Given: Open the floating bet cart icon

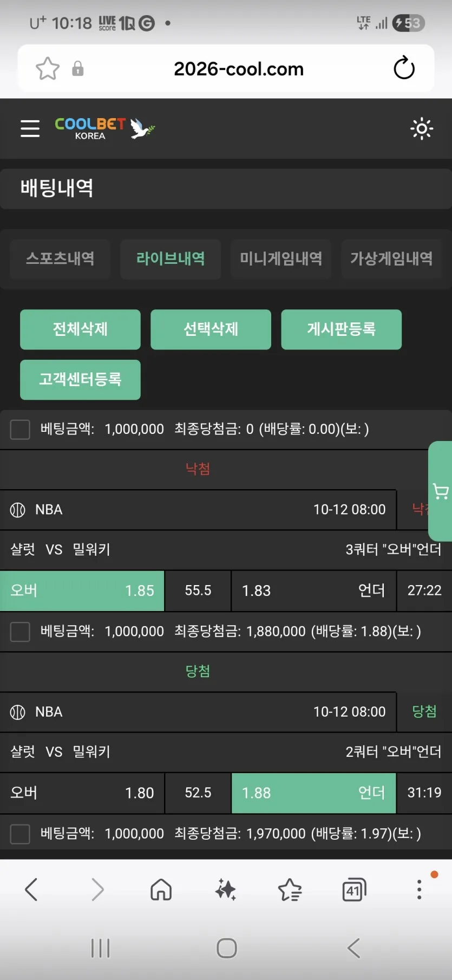Looking at the screenshot, I should (x=441, y=491).
